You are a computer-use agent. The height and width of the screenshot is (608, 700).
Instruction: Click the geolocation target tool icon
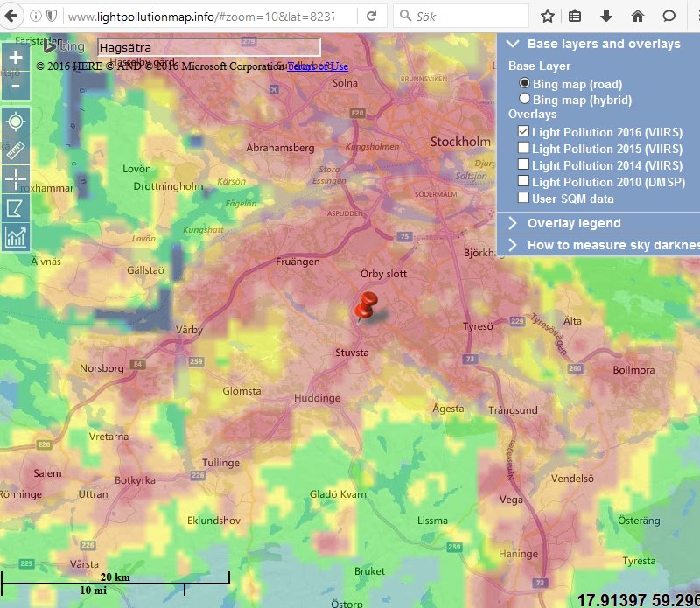pyautogui.click(x=16, y=122)
